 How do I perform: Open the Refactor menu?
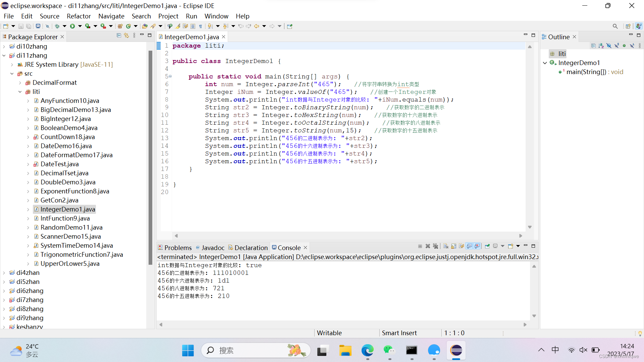tap(78, 16)
